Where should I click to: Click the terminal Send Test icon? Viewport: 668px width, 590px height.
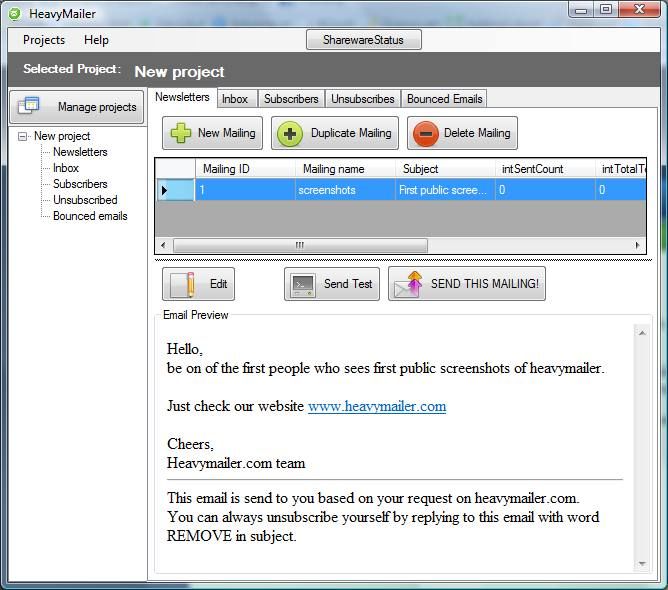pos(303,285)
